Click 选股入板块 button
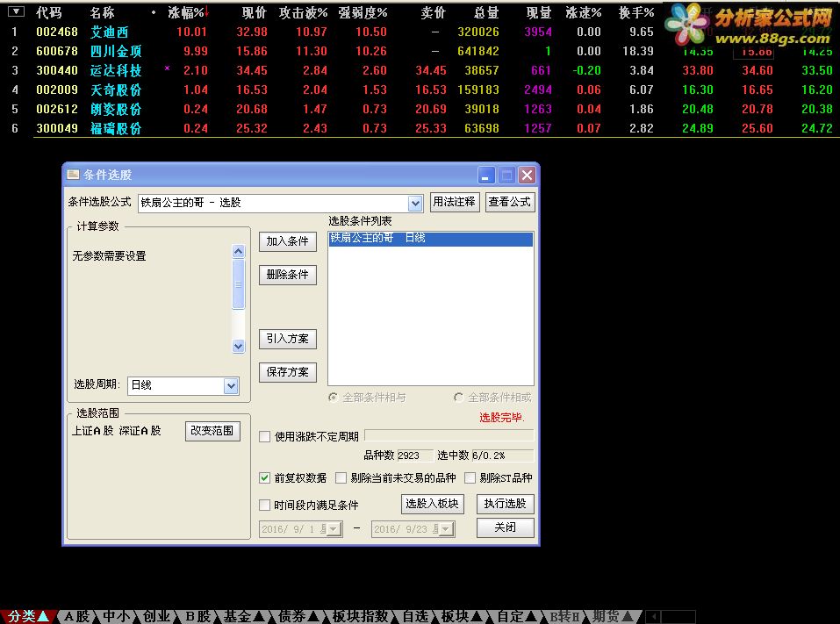Viewport: 840px width, 624px height. 432,504
